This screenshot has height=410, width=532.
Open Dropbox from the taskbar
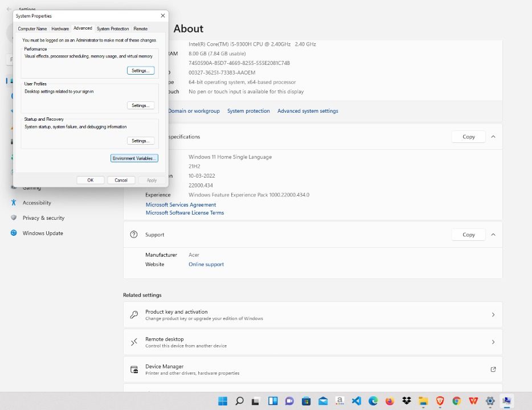pos(406,401)
